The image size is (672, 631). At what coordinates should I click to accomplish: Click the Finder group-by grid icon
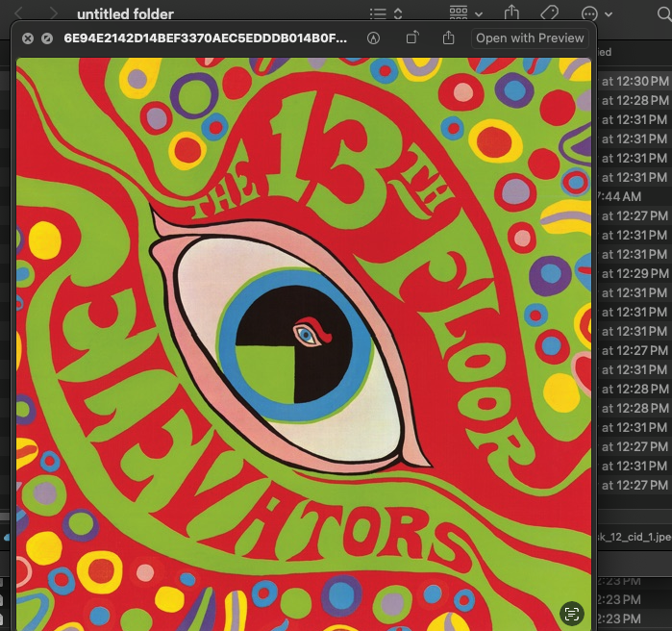459,13
